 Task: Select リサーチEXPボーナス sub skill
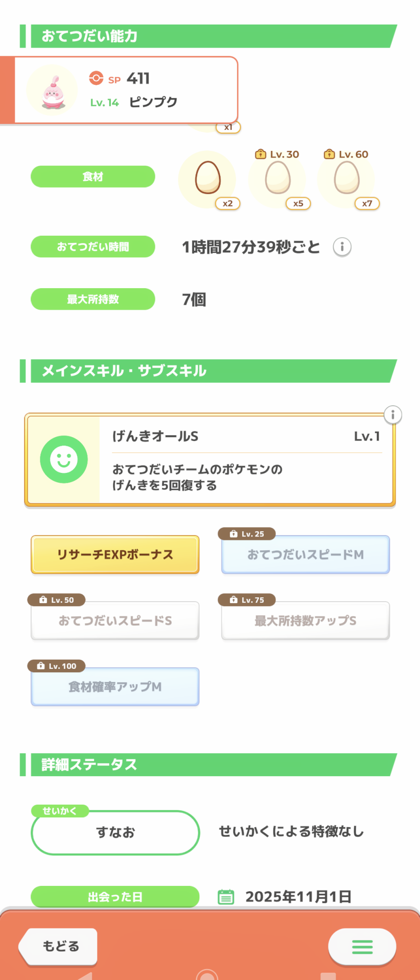coord(115,555)
